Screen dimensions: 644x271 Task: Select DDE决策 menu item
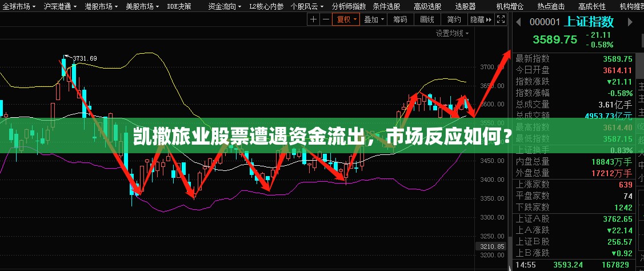[x=179, y=6]
